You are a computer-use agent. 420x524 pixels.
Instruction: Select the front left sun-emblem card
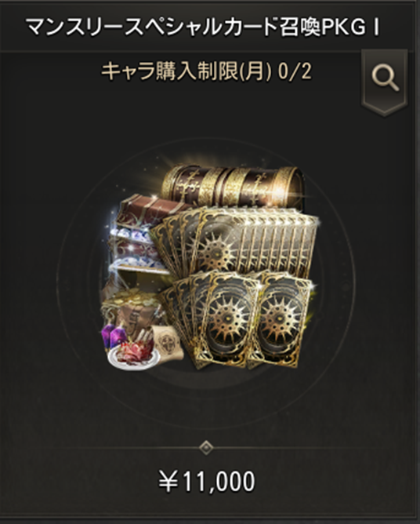230,320
